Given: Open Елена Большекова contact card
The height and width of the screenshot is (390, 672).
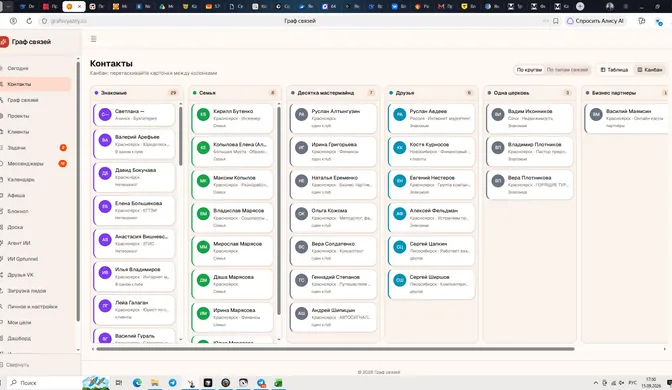Looking at the screenshot, I should click(x=134, y=210).
